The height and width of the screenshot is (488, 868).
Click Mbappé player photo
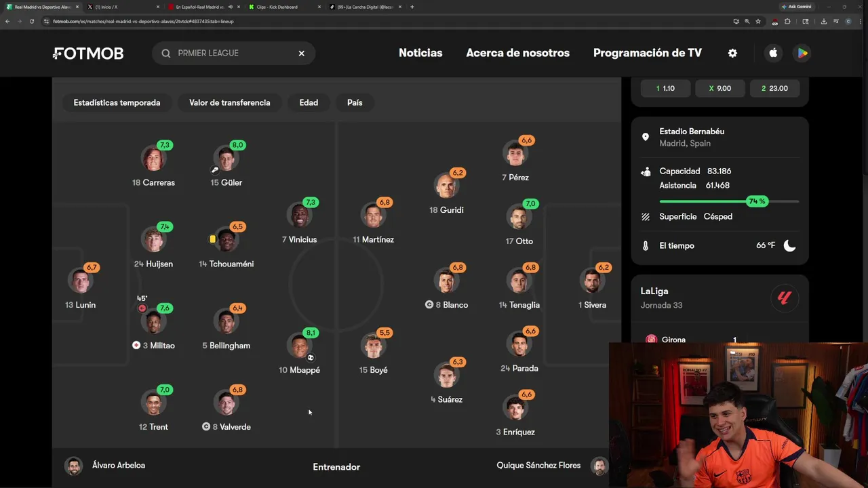tap(299, 346)
